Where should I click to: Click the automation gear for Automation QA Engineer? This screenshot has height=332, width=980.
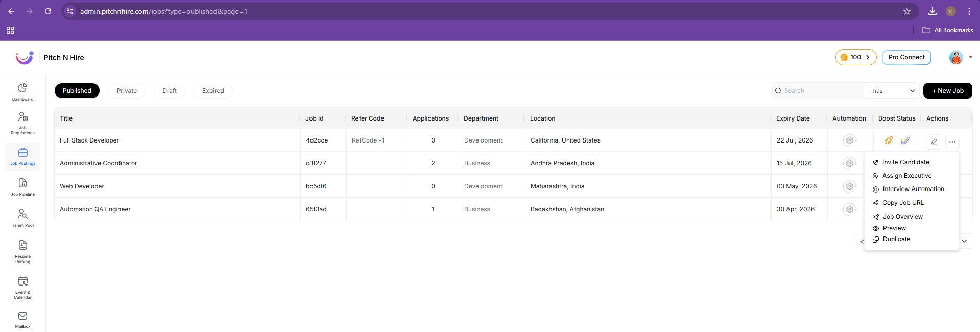850,209
